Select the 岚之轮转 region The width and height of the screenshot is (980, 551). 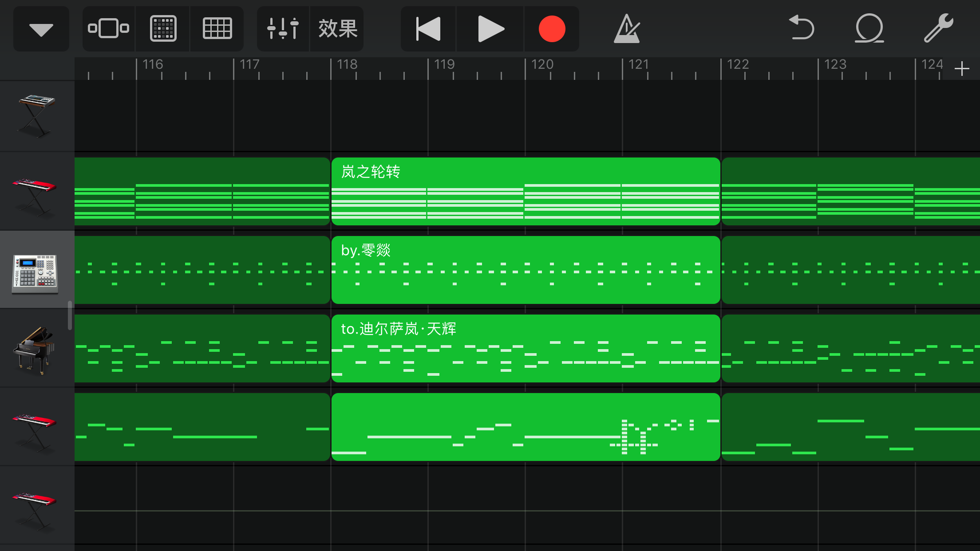[526, 191]
